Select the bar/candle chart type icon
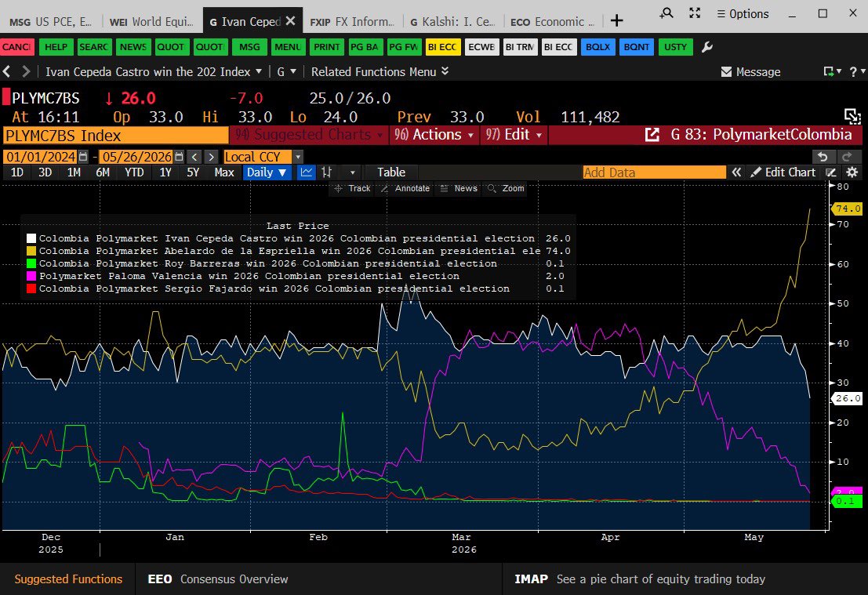Viewport: 868px width, 595px height. pos(327,172)
